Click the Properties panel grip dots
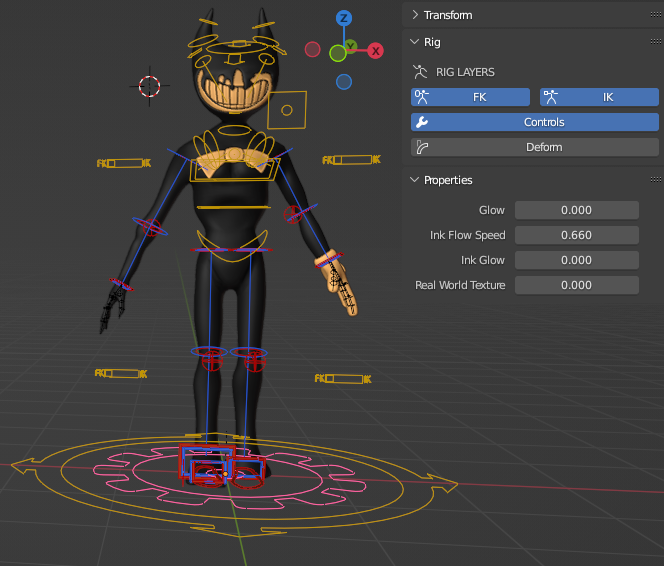This screenshot has width=664, height=566. (656, 179)
